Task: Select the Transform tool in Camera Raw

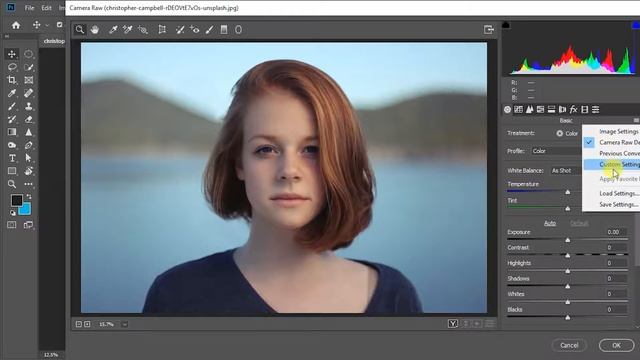Action: point(162,29)
